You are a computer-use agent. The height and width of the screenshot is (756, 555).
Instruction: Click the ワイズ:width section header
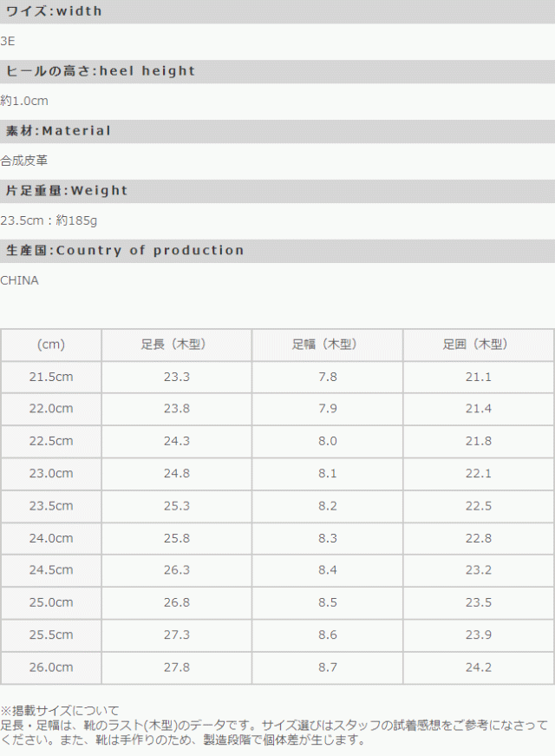[54, 11]
